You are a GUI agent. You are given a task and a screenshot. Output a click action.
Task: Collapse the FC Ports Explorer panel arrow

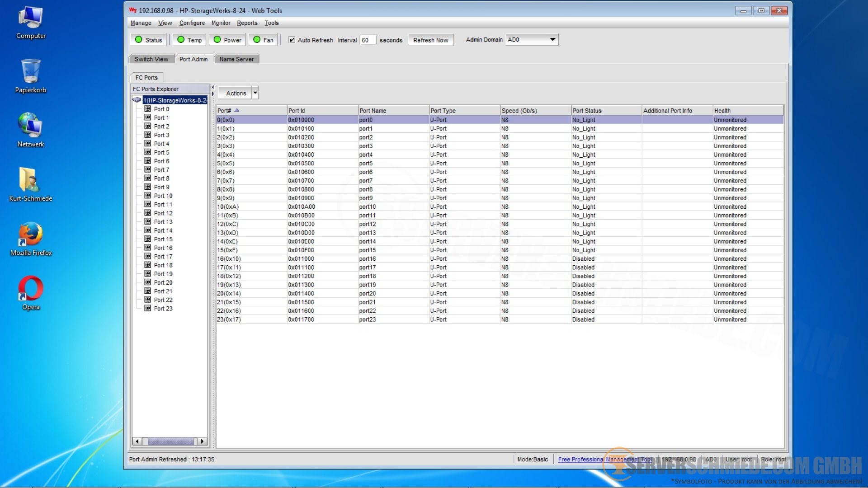[x=213, y=87]
